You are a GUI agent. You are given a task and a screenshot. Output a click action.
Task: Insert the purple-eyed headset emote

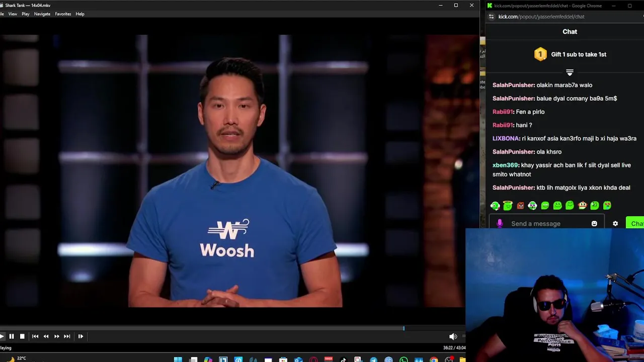(x=532, y=206)
